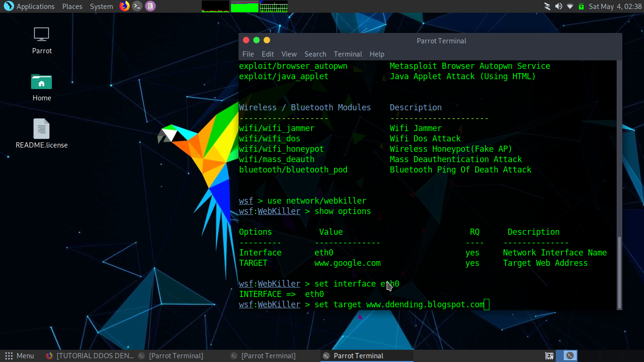Open the Help menu in Parrot Terminal

(x=377, y=54)
